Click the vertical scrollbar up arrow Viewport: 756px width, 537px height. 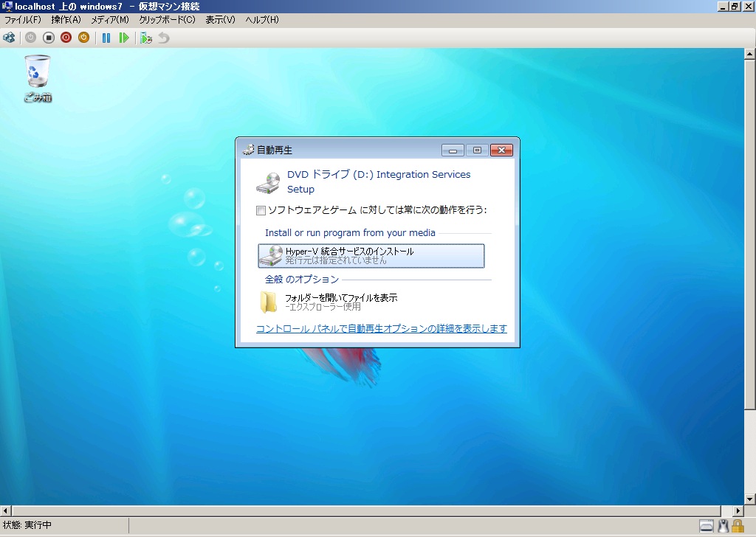point(750,53)
